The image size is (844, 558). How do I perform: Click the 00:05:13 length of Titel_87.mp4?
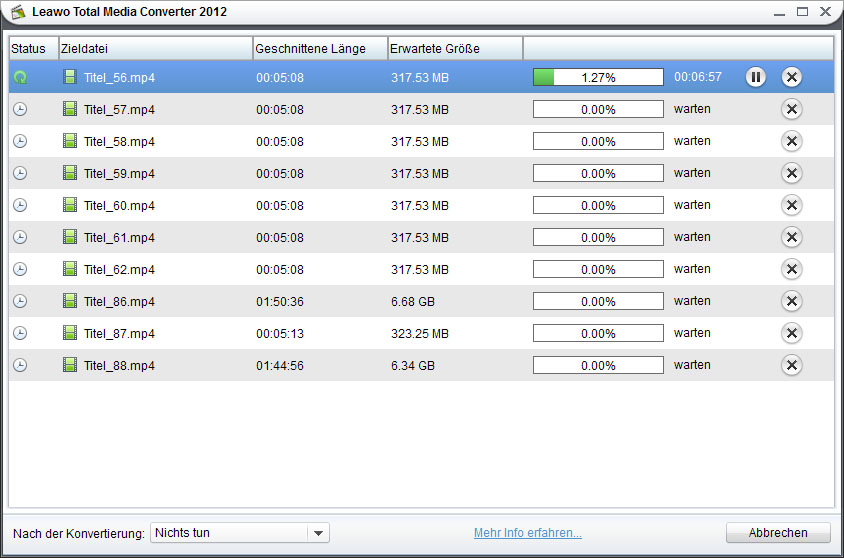[280, 334]
